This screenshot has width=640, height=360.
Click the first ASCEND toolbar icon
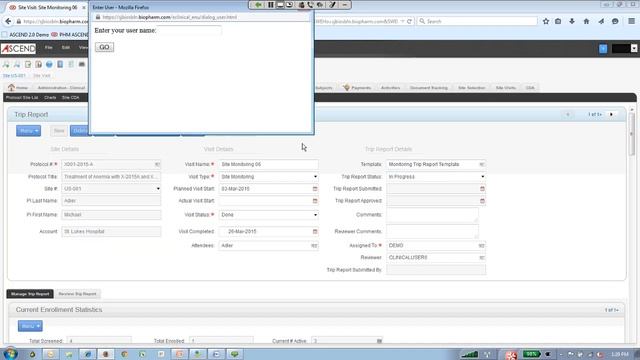[6, 64]
